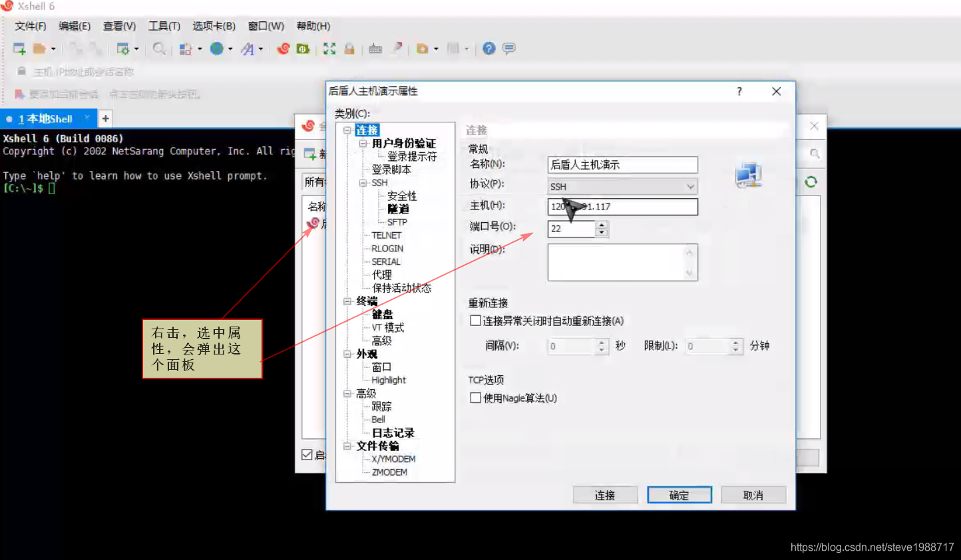Enable 使用Nagle算法 checkbox
The width and height of the screenshot is (961, 560).
[475, 398]
